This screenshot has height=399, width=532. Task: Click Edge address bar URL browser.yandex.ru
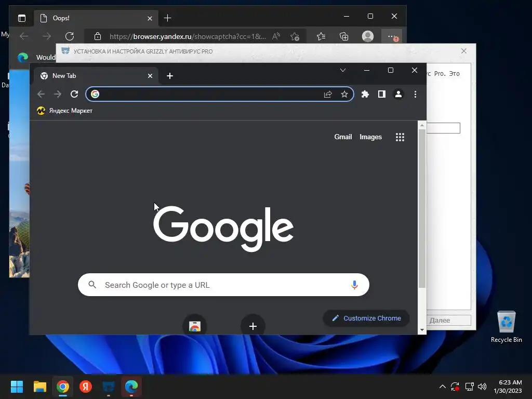click(188, 36)
